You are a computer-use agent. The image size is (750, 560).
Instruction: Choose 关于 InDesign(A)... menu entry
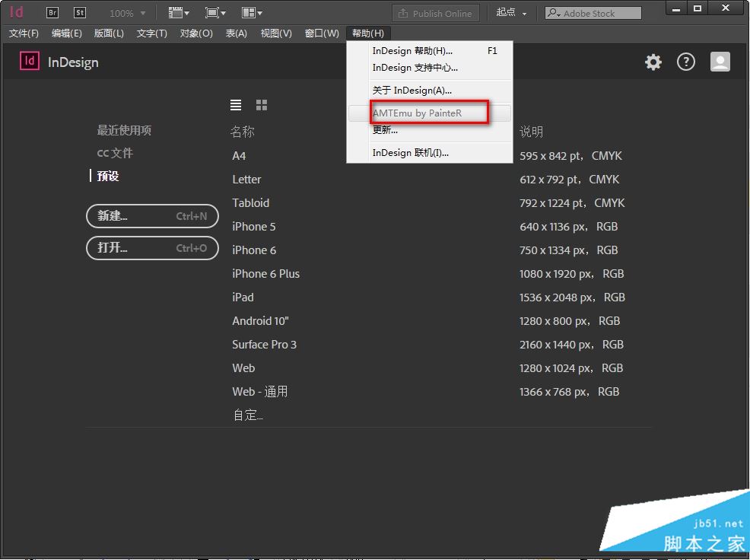(x=430, y=90)
